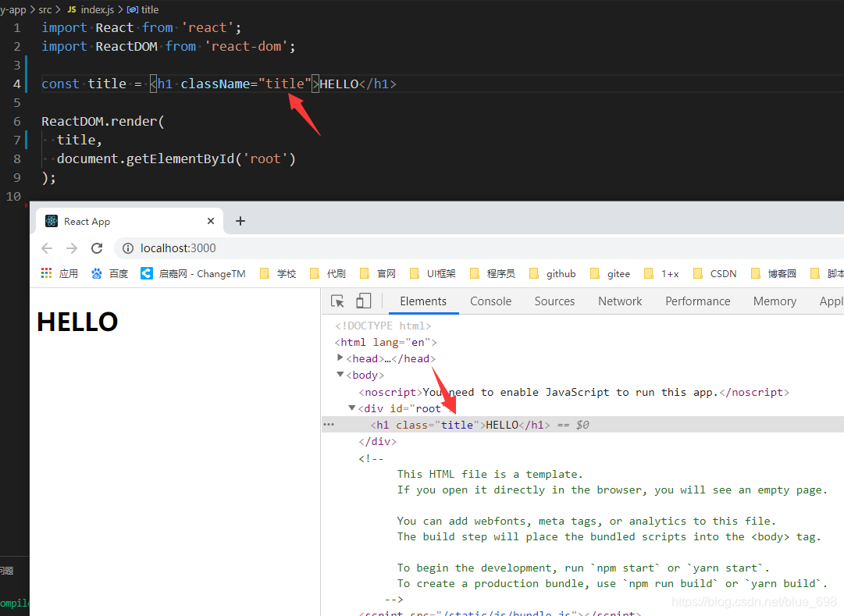Screen dimensions: 844x616
Task: Open the 代刷 bookmark folder
Action: 329,273
